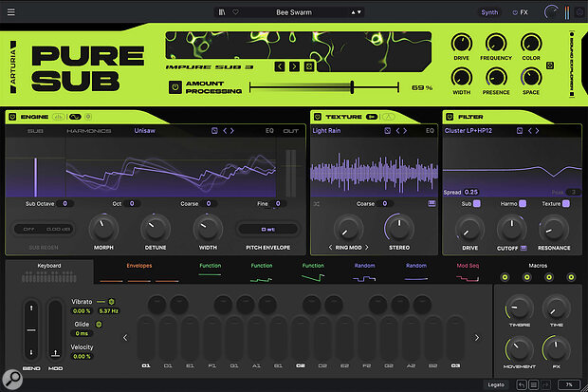Open the Sound Explorer side panel
The image size is (588, 392).
coord(572,64)
